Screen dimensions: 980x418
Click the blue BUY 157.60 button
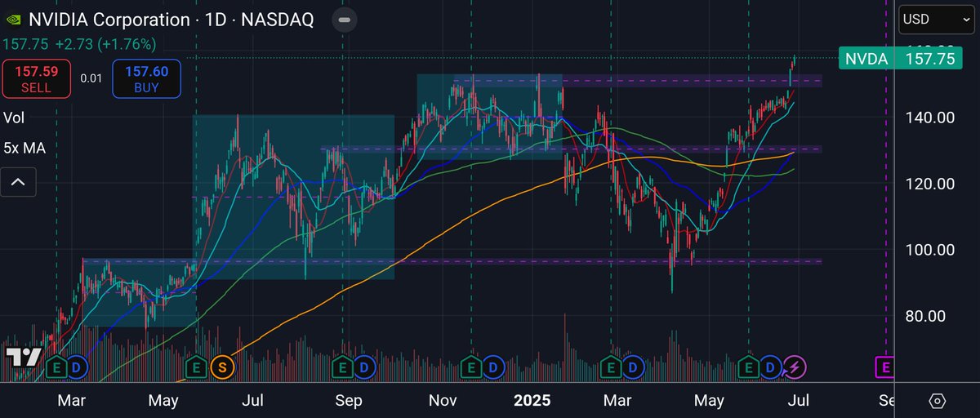coord(146,79)
